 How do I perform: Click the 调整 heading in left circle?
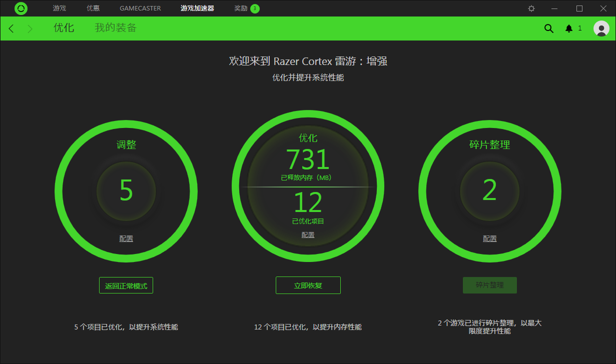coord(126,145)
